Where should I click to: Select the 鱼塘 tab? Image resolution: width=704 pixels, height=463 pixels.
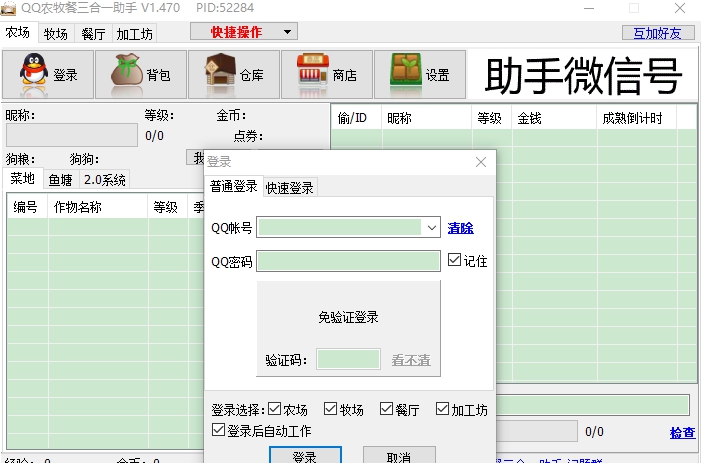pyautogui.click(x=61, y=180)
